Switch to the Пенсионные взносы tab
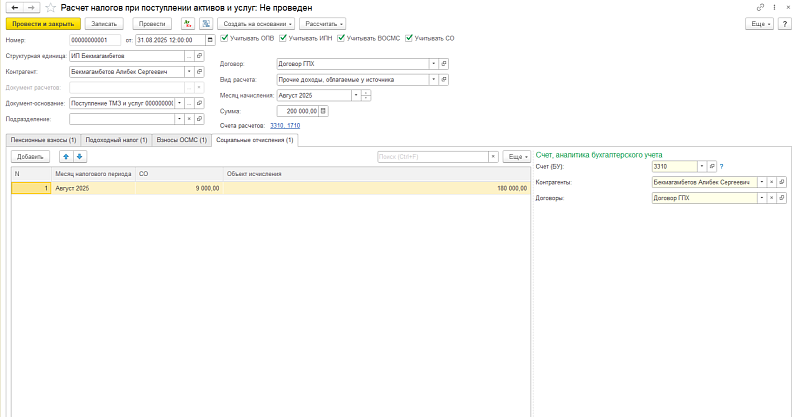 pyautogui.click(x=43, y=140)
